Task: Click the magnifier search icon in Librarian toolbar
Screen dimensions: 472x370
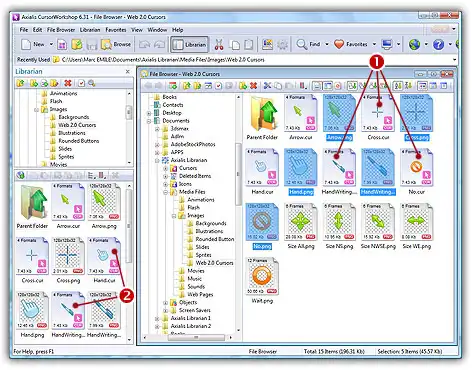Action: [x=92, y=83]
